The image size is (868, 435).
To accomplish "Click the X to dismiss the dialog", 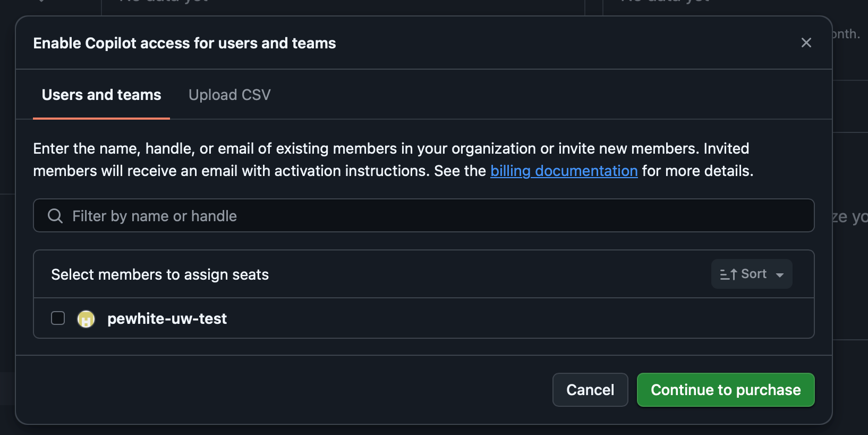I will point(806,43).
